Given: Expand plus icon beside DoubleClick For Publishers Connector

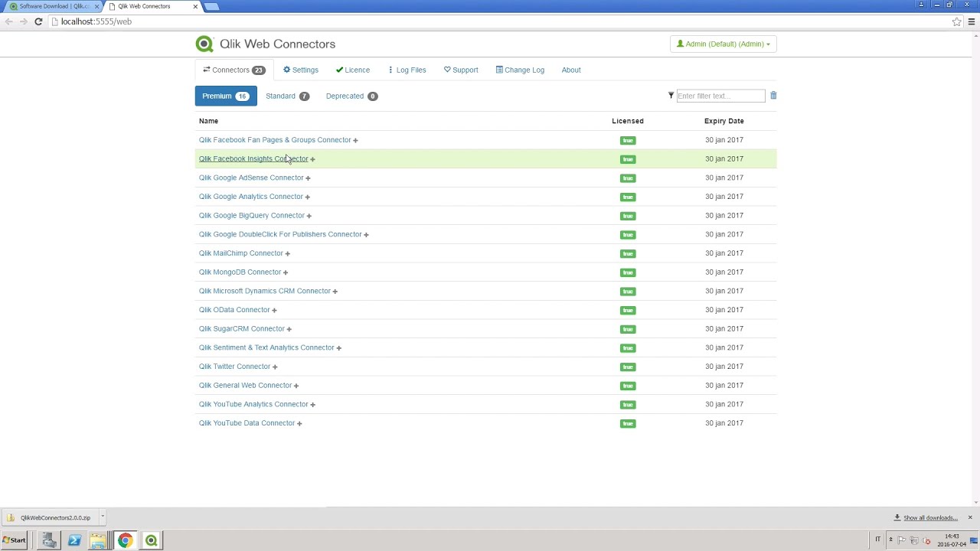Looking at the screenshot, I should 366,235.
